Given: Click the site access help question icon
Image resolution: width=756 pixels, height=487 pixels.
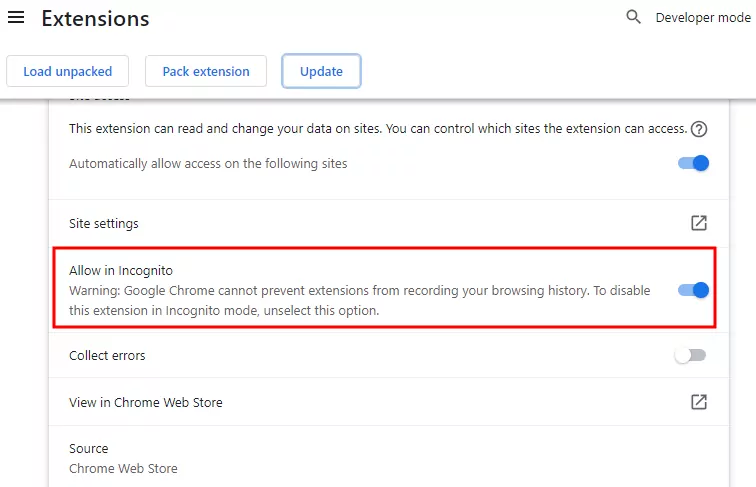Looking at the screenshot, I should coord(699,129).
